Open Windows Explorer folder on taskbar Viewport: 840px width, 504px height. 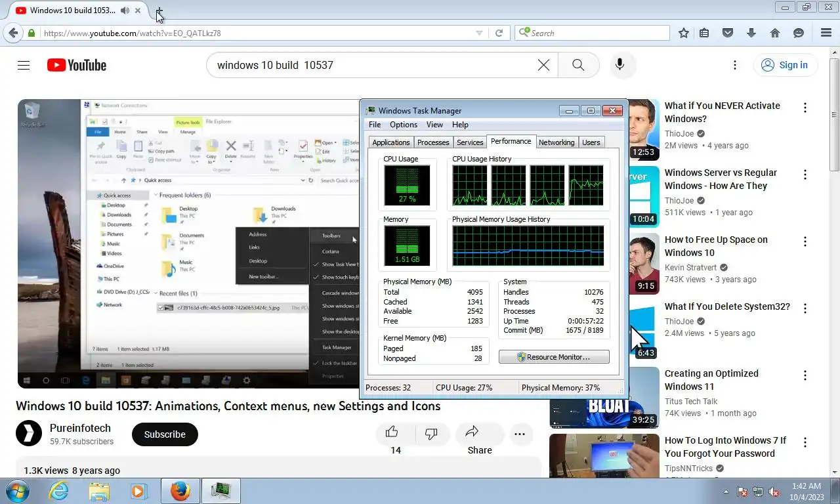coord(99,491)
